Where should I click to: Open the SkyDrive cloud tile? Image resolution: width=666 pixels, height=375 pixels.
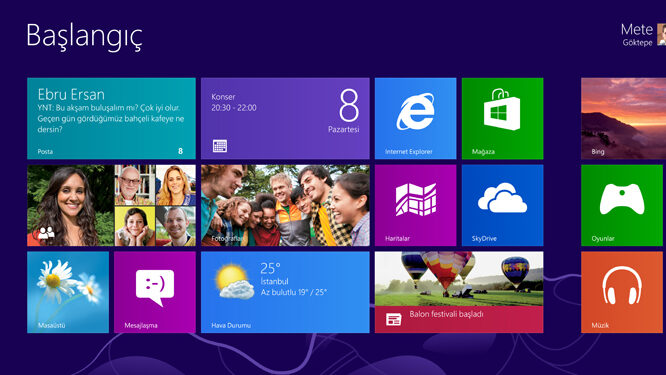tap(502, 205)
